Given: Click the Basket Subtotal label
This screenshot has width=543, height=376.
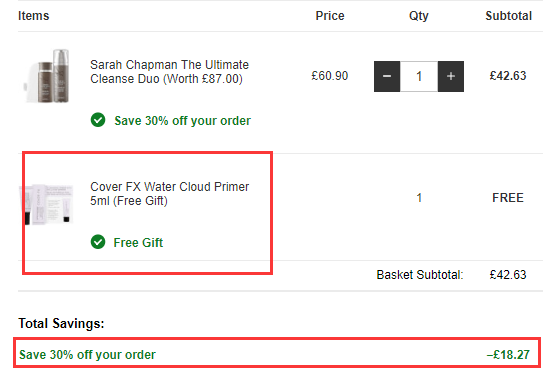Looking at the screenshot, I should pos(420,275).
